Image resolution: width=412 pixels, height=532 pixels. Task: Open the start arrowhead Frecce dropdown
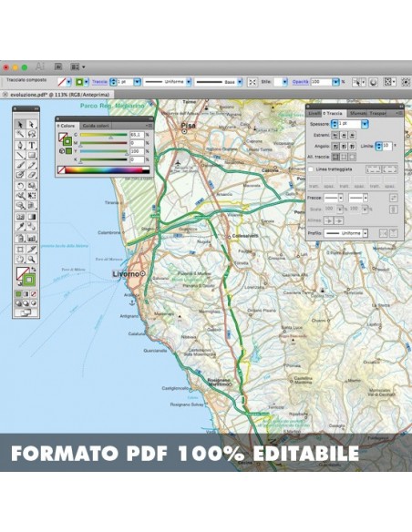point(341,198)
